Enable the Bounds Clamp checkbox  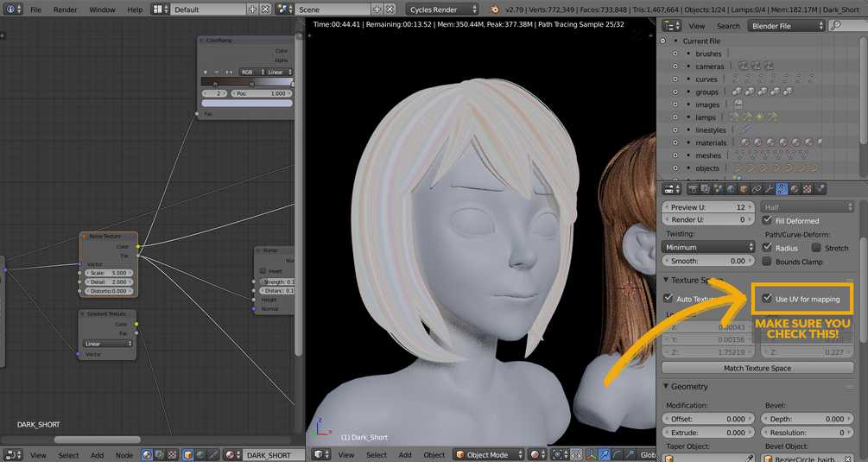(767, 262)
